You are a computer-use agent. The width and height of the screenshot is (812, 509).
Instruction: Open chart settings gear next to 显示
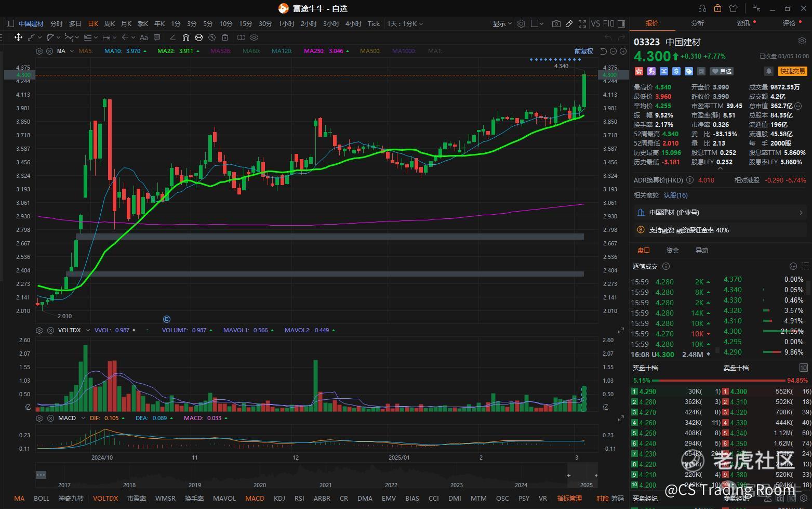(x=521, y=23)
